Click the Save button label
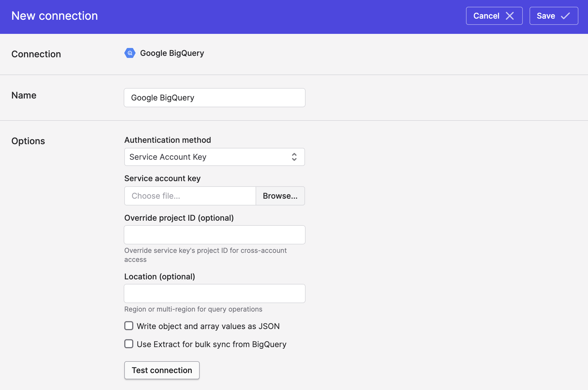Screen dimensions: 588x390 pyautogui.click(x=546, y=16)
